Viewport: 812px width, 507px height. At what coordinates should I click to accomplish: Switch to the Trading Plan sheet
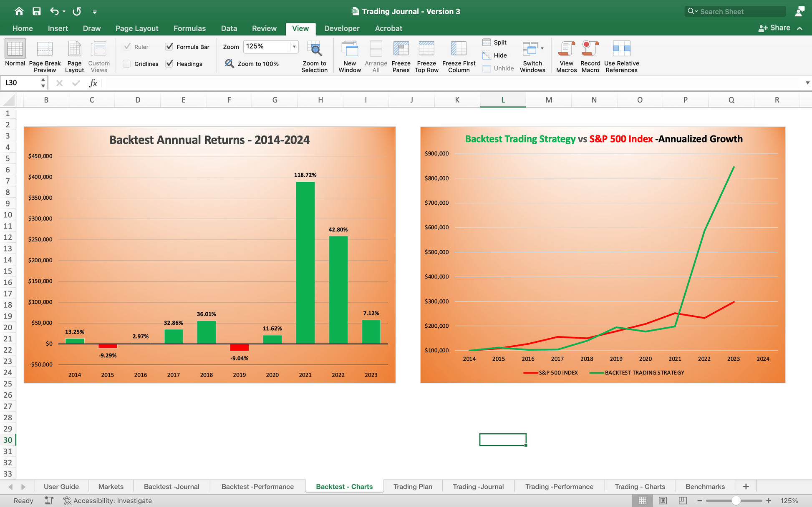(412, 487)
